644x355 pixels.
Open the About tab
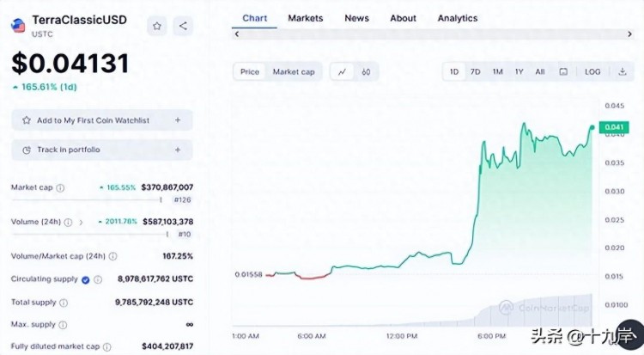403,19
